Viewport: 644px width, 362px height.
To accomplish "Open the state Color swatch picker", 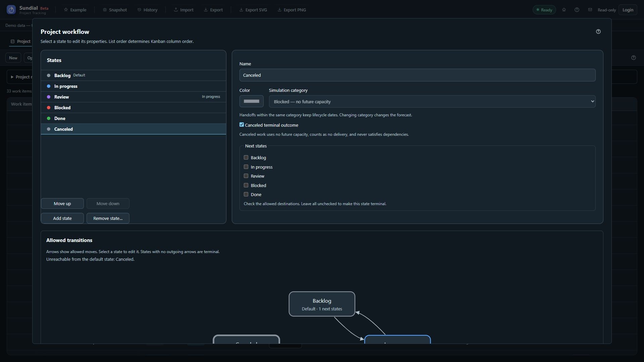I will [x=251, y=101].
